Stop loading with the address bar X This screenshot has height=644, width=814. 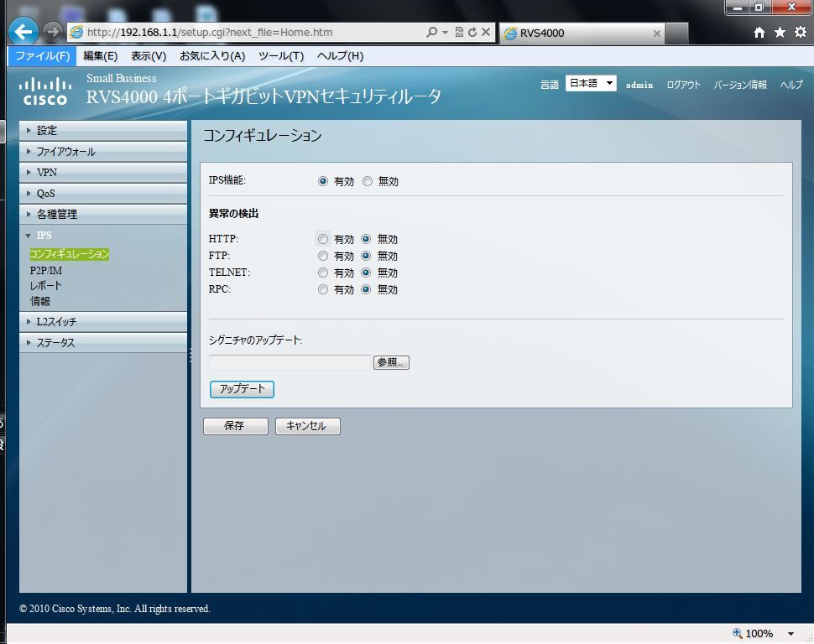[x=486, y=32]
